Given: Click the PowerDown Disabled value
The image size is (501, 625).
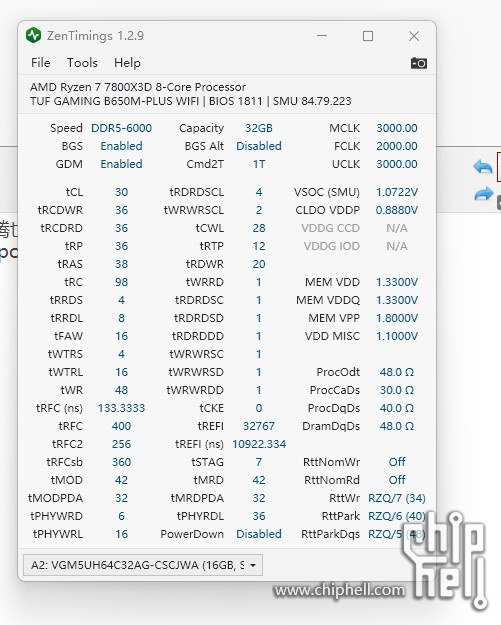Looking at the screenshot, I should (259, 534).
